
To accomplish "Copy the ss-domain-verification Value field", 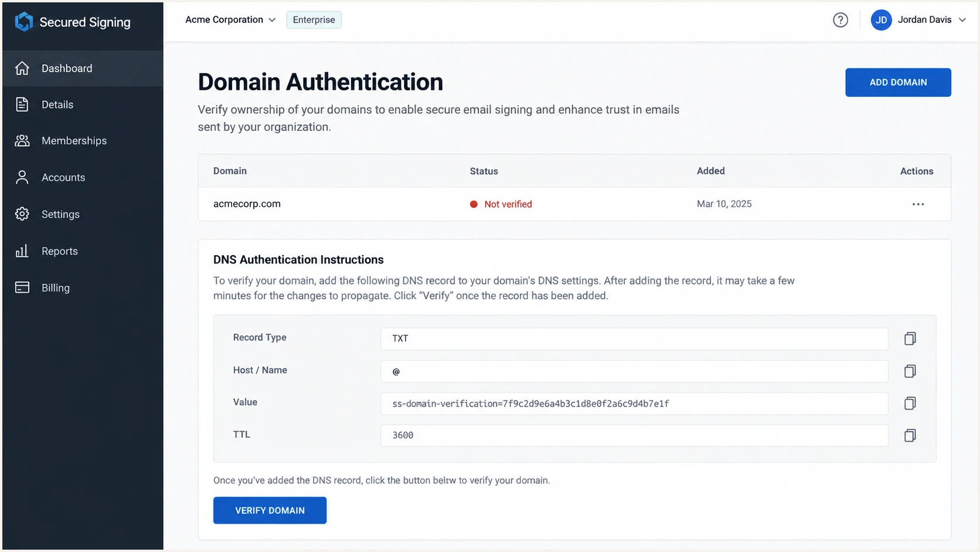I will [910, 403].
